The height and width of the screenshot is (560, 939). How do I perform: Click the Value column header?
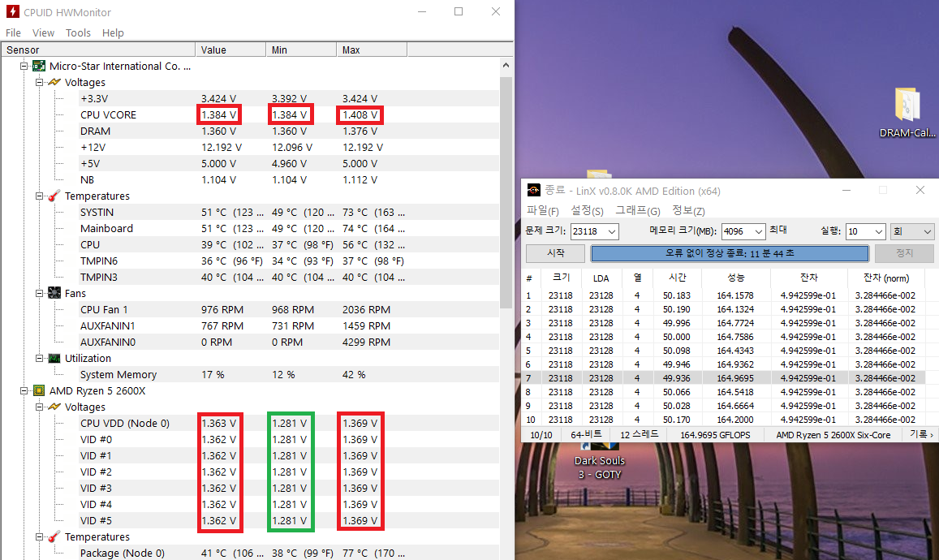[230, 50]
